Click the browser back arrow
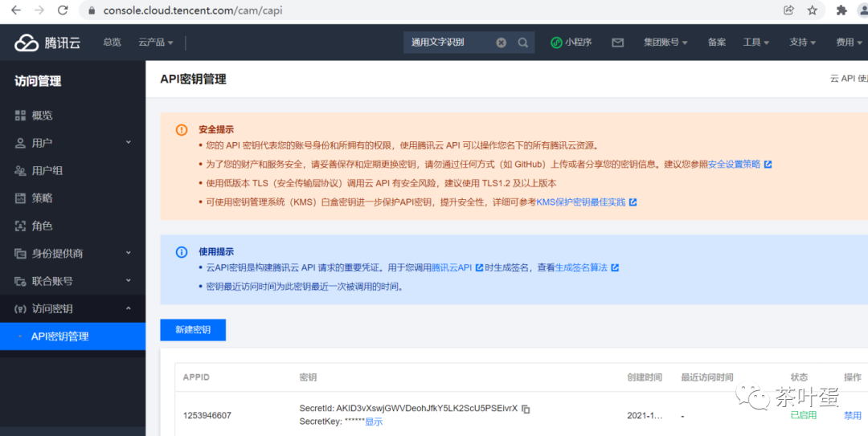 pyautogui.click(x=16, y=10)
